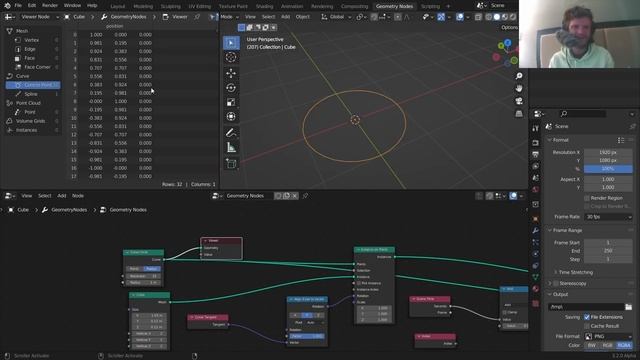Viewport: 640px width, 360px height.
Task: Expand the Time Stretching subpanel
Action: (556, 272)
